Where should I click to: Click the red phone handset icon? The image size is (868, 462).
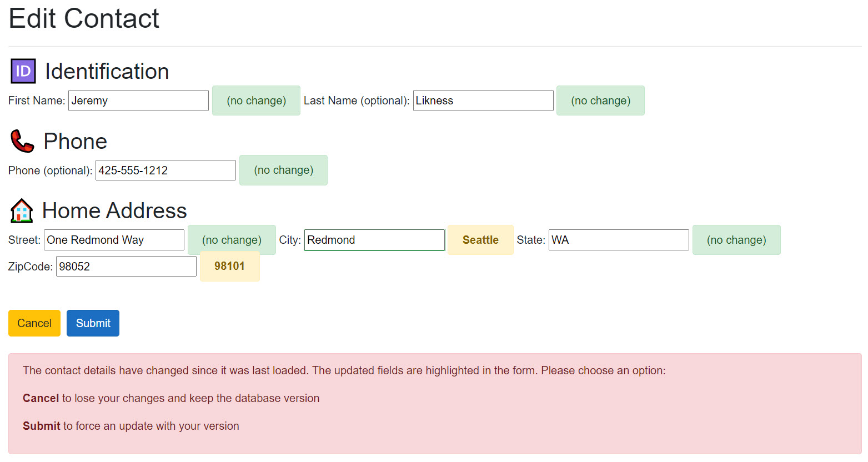(22, 141)
